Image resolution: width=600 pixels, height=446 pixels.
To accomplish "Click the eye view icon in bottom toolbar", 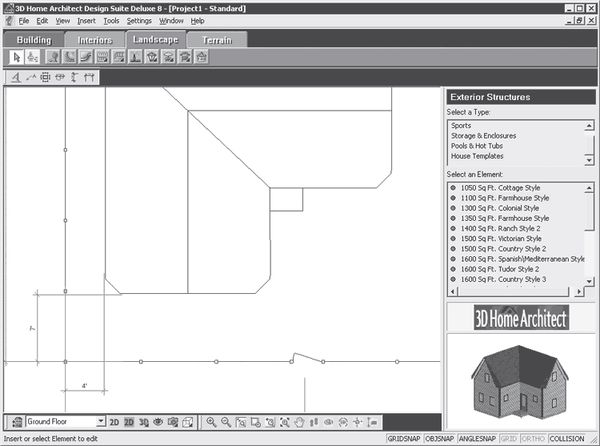I will pyautogui.click(x=158, y=422).
